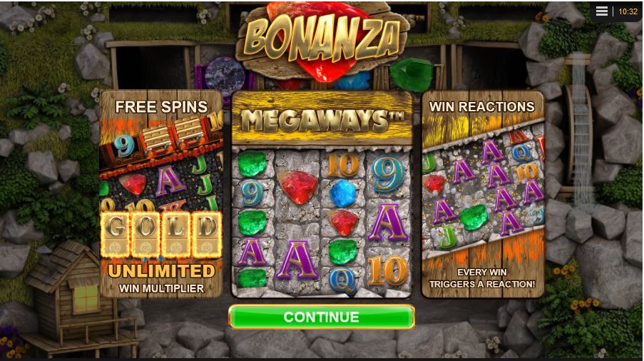Viewport: 644px width, 361px height.
Task: Click the blue Q symbol on reels
Action: (x=342, y=280)
